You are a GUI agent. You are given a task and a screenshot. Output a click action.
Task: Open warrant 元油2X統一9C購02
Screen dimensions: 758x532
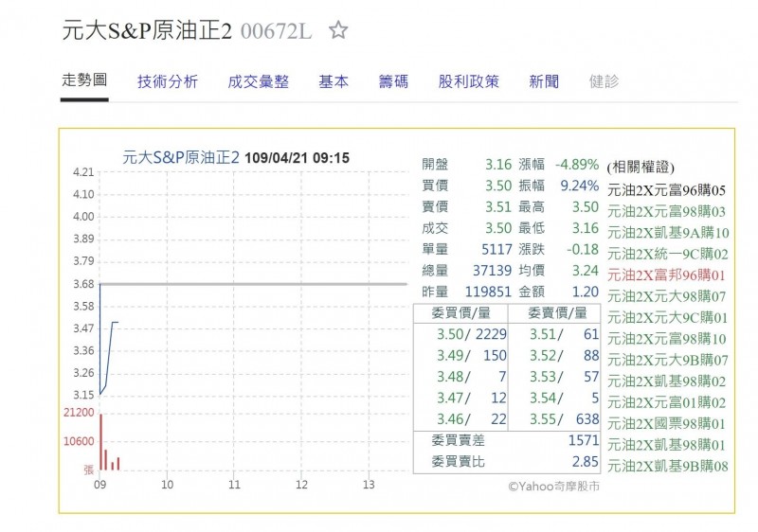(667, 254)
